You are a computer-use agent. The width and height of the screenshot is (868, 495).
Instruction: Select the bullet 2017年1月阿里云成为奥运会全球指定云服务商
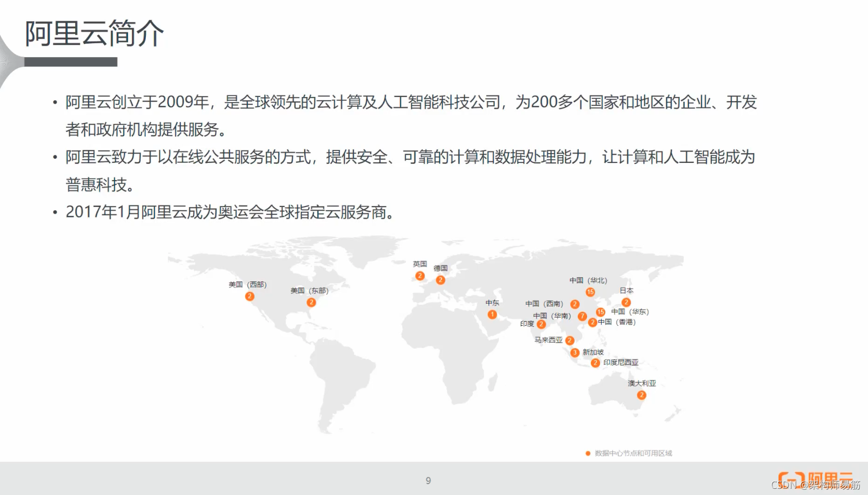coord(231,212)
